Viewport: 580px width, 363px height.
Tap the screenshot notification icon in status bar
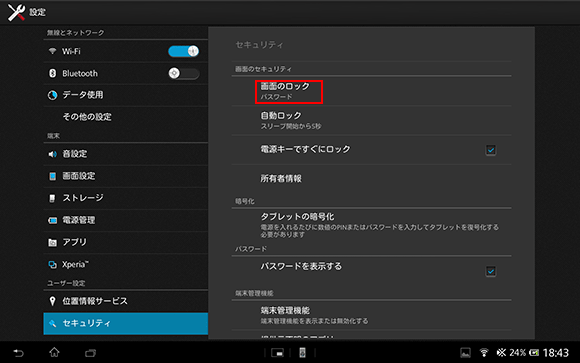tap(465, 353)
